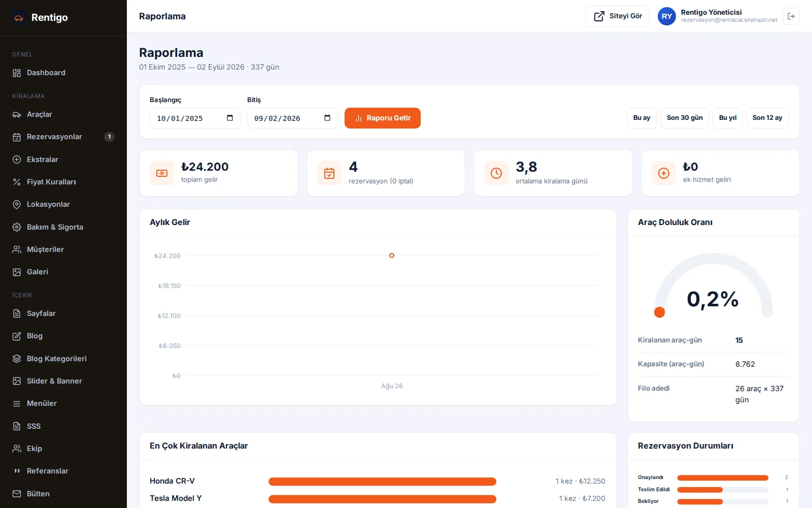Click the Aylık Gelir chart data point
This screenshot has width=812, height=508.
pos(392,256)
